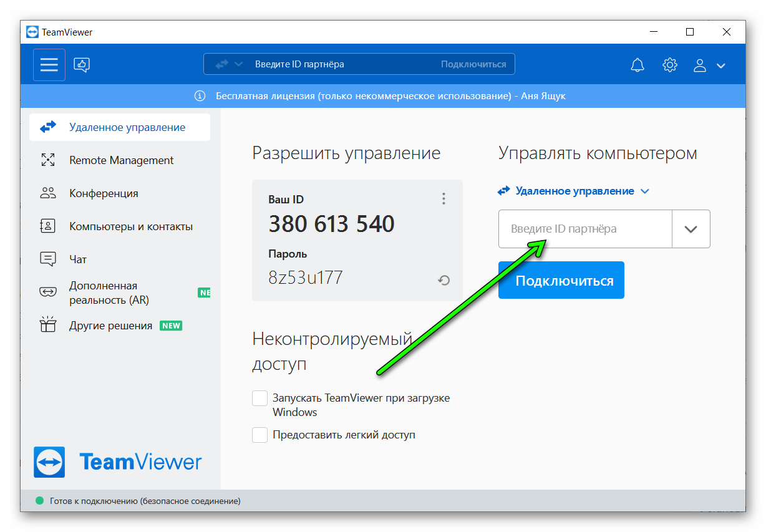
Task: Click the TeamViewer logo in sidebar
Action: pyautogui.click(x=118, y=462)
